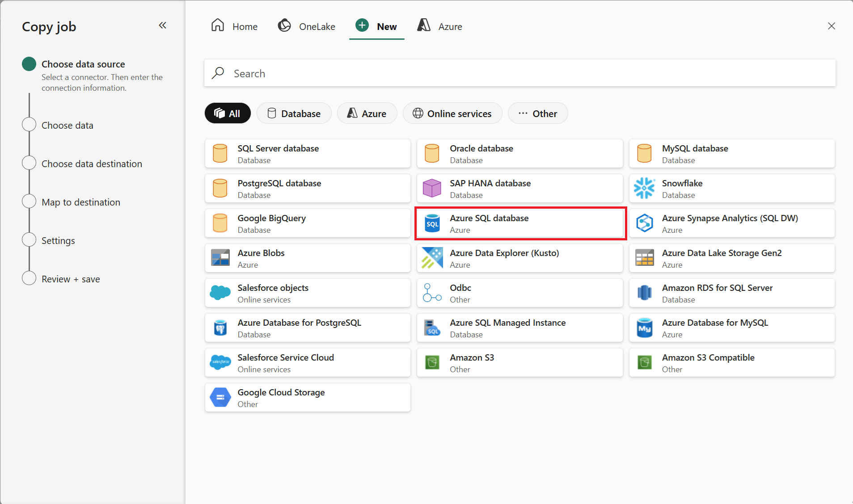
Task: Go to the Choose data destination step
Action: 92,164
